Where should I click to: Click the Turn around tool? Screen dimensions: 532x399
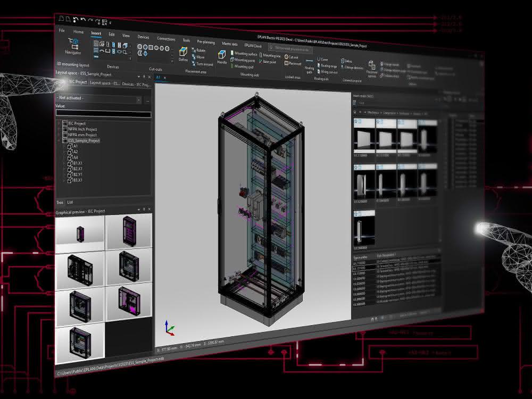[203, 64]
